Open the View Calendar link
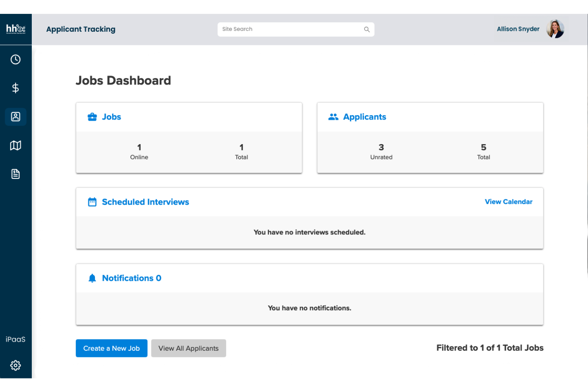 (x=509, y=202)
